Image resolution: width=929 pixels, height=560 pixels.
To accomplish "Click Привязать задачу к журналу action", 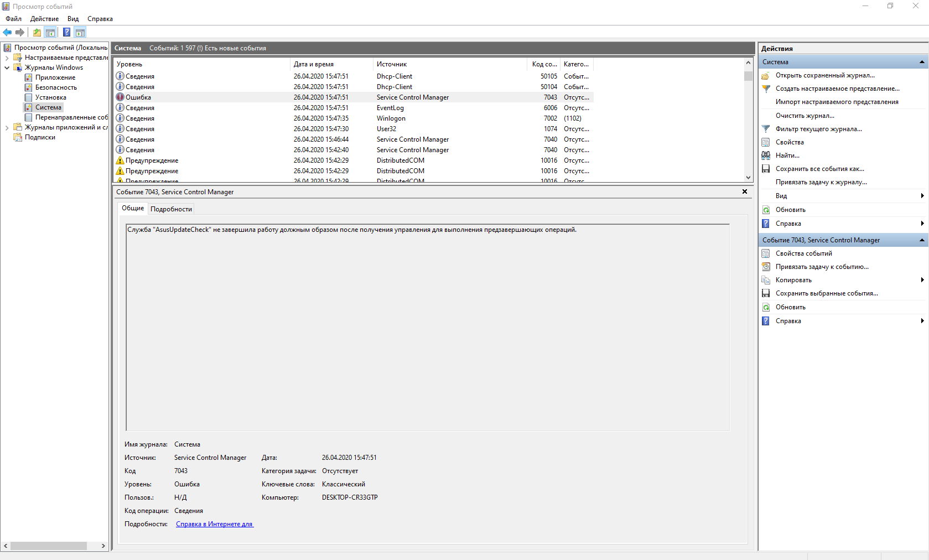I will pos(821,182).
